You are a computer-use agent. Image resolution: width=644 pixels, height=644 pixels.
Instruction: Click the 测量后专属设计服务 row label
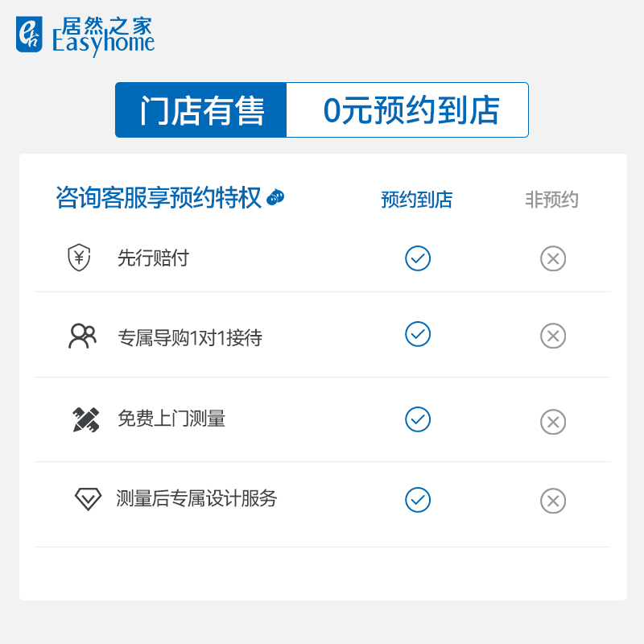[x=196, y=499]
